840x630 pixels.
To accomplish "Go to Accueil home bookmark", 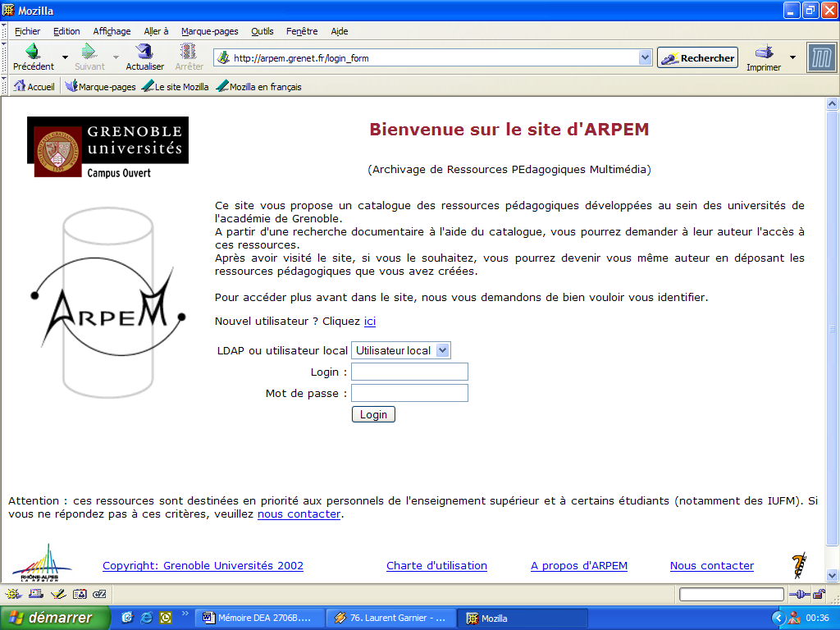I will pyautogui.click(x=34, y=86).
